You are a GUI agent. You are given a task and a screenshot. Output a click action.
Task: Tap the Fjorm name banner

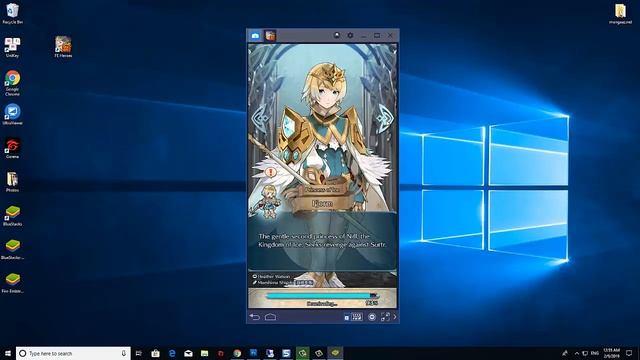pyautogui.click(x=322, y=203)
